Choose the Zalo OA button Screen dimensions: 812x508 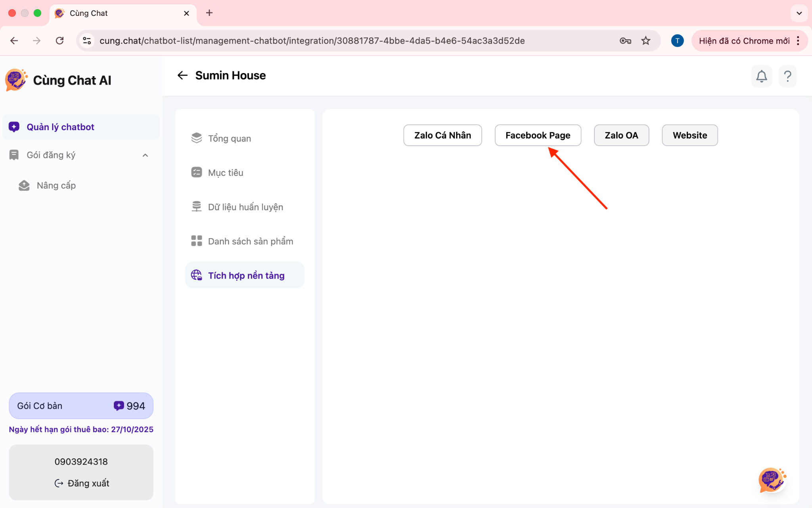pos(621,135)
